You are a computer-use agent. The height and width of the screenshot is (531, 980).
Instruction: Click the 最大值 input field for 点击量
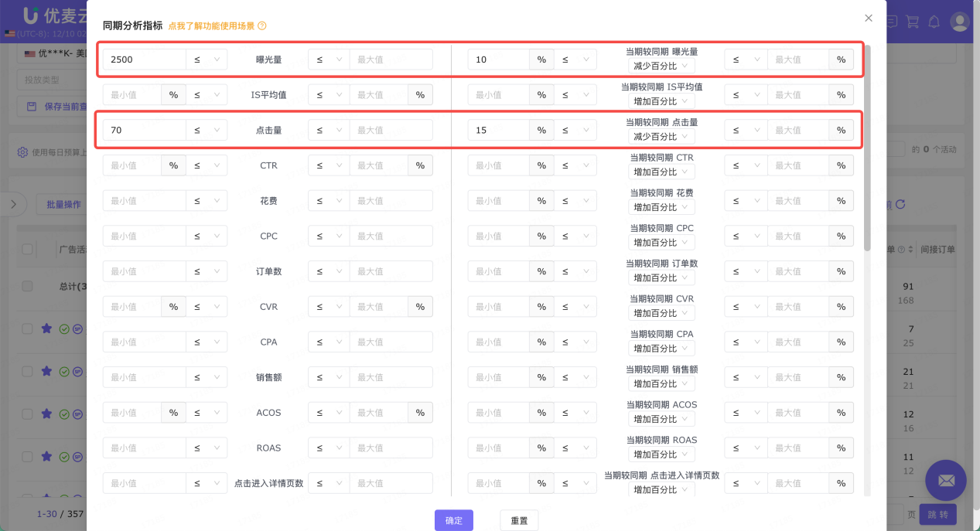tap(391, 129)
